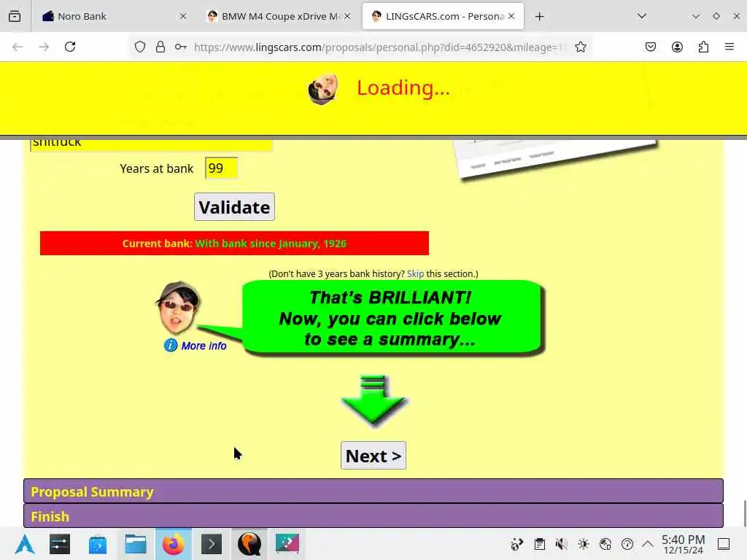Click the page vertical scrollbar

(744, 513)
